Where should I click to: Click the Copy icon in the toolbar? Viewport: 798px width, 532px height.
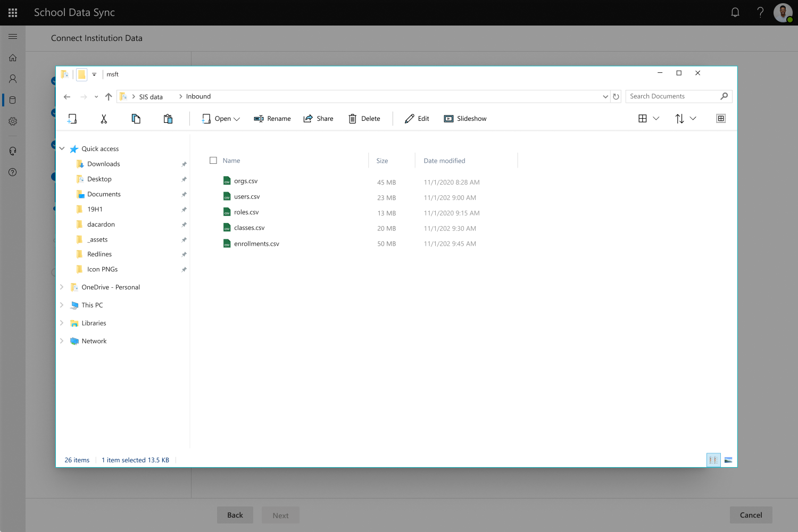point(136,119)
